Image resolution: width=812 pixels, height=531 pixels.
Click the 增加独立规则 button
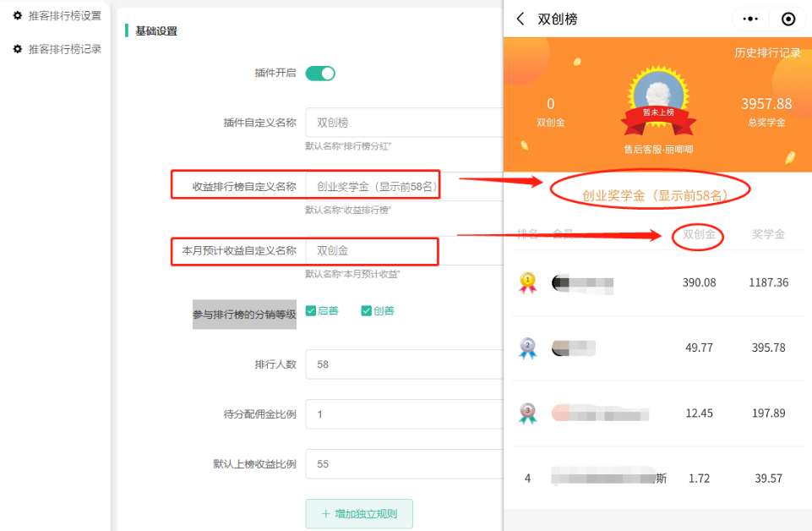[x=359, y=513]
